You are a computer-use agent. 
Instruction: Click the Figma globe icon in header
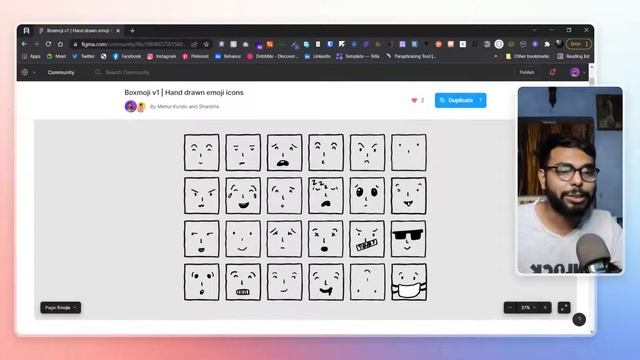click(x=25, y=72)
